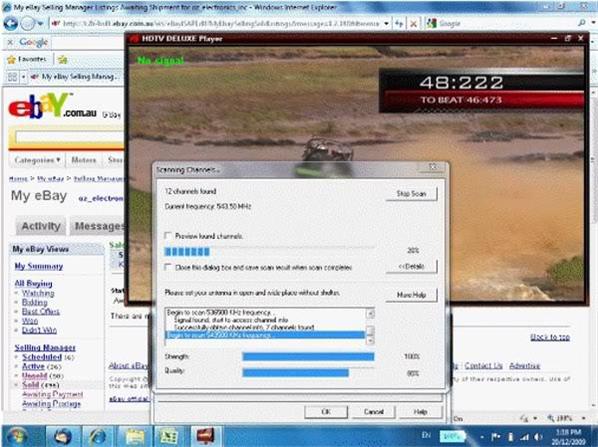
Task: Click Stop Scan in Scanning Channels dialog
Action: point(411,194)
